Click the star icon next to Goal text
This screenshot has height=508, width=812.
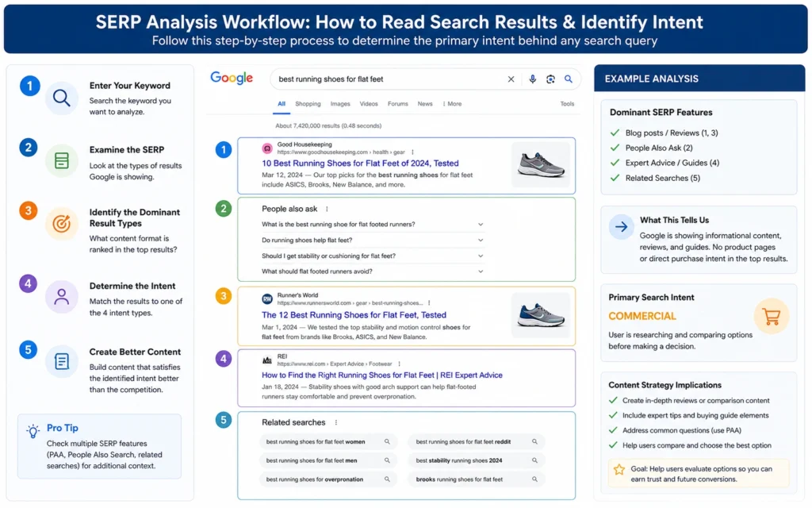coord(619,470)
